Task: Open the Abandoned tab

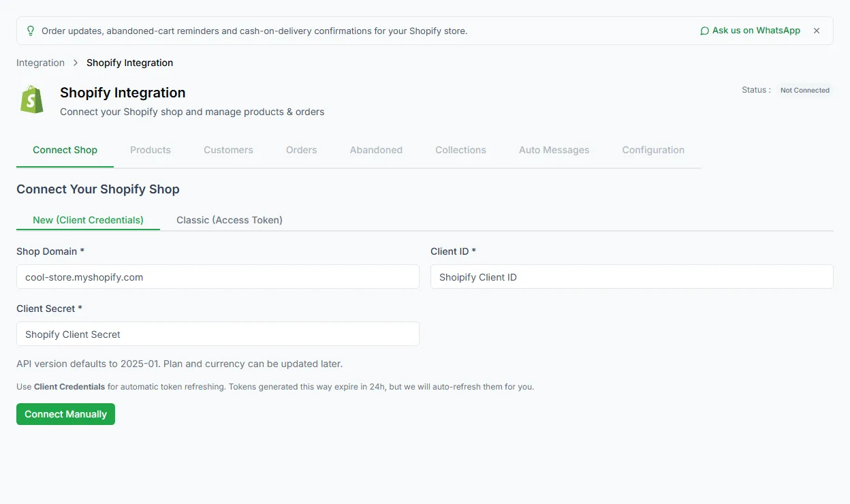Action: (x=376, y=150)
